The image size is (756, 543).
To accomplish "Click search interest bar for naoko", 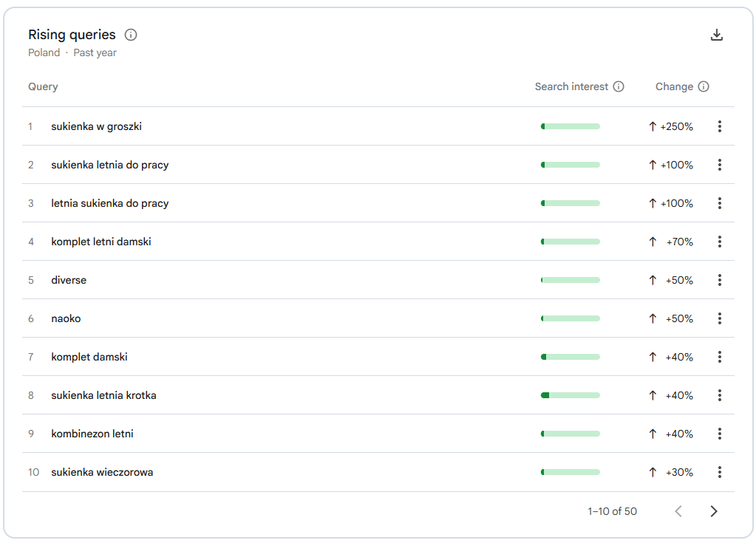I will [x=571, y=318].
